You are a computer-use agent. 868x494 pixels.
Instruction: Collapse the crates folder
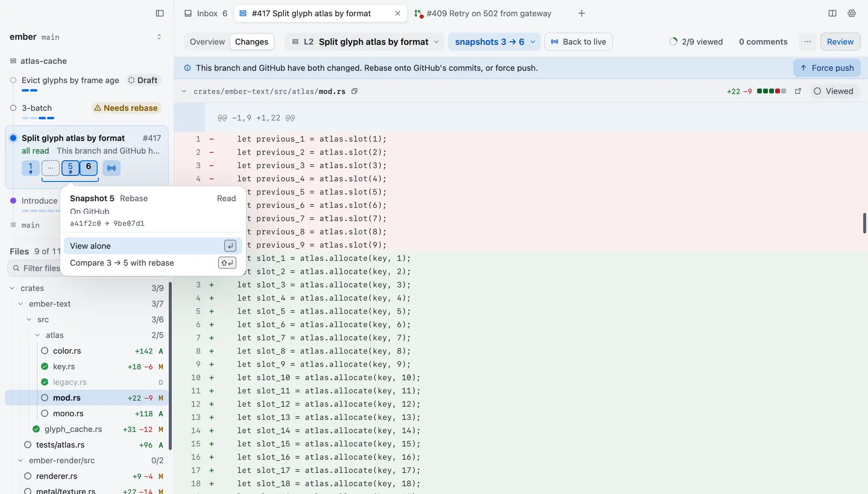pyautogui.click(x=13, y=288)
